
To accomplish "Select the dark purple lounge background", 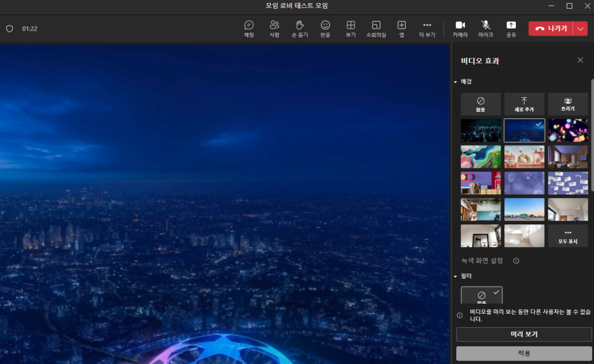I will (568, 157).
